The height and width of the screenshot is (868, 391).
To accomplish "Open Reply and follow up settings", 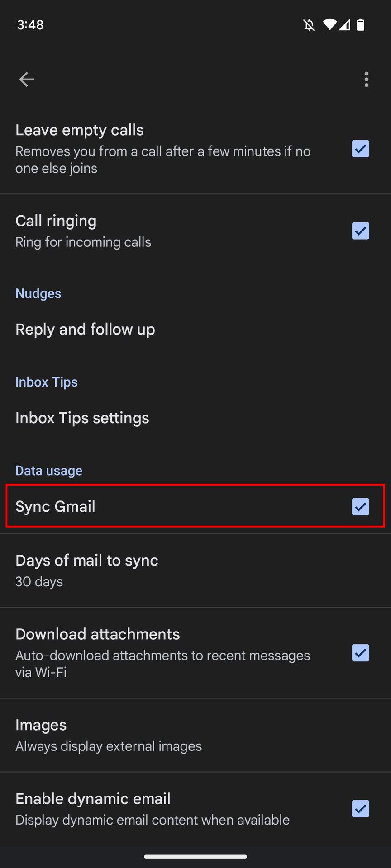I will pos(85,330).
